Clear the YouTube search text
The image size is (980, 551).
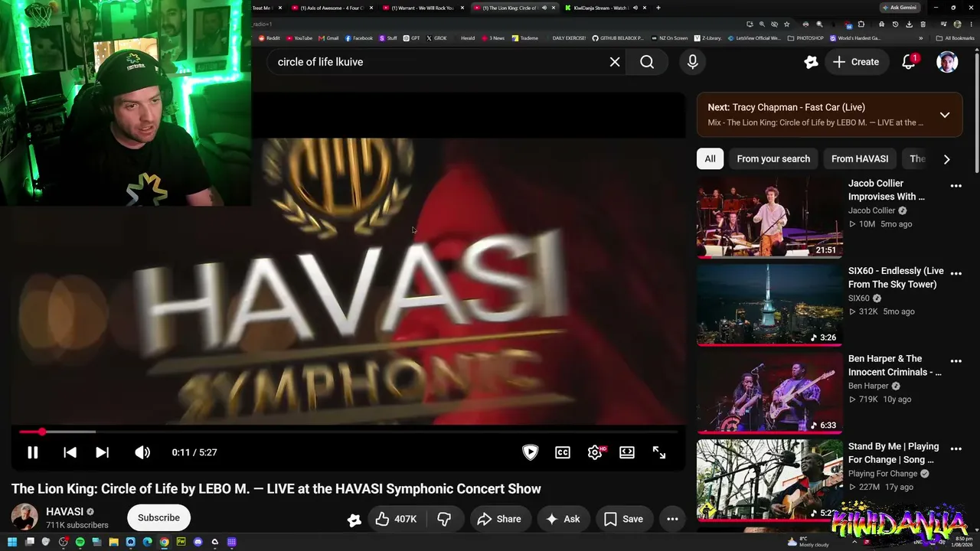click(x=615, y=62)
